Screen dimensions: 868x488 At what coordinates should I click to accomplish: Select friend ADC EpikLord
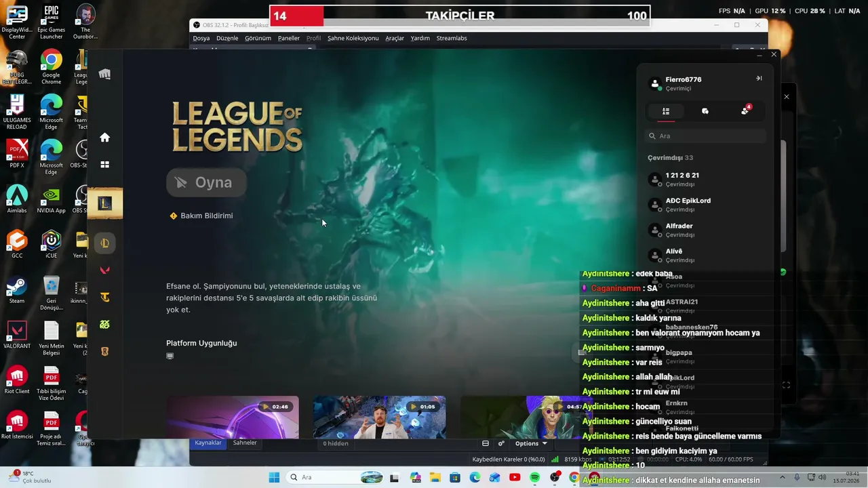pos(705,205)
